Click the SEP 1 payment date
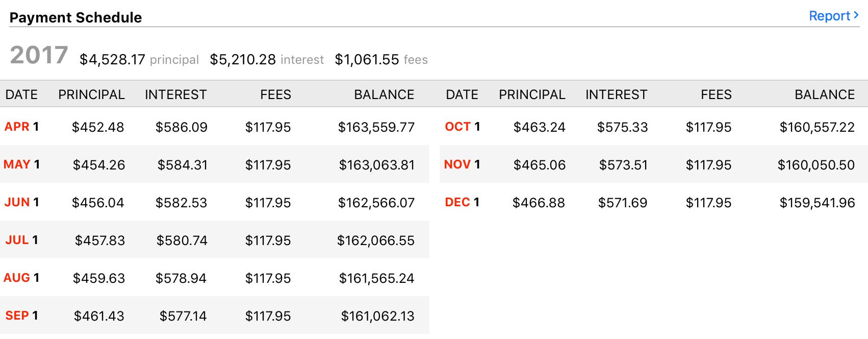 [21, 316]
